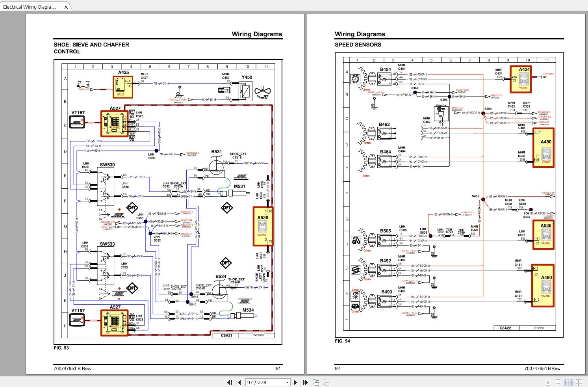This screenshot has width=588, height=387.
Task: Toggle two-page facing view
Action: click(568, 382)
